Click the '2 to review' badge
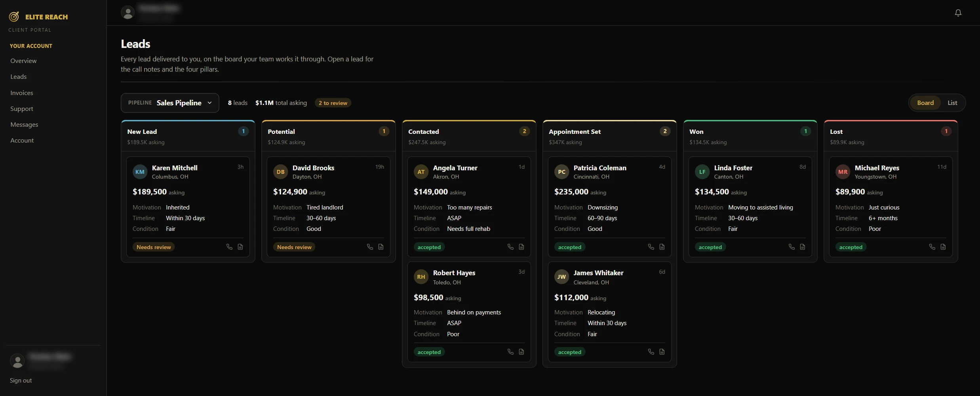 333,103
